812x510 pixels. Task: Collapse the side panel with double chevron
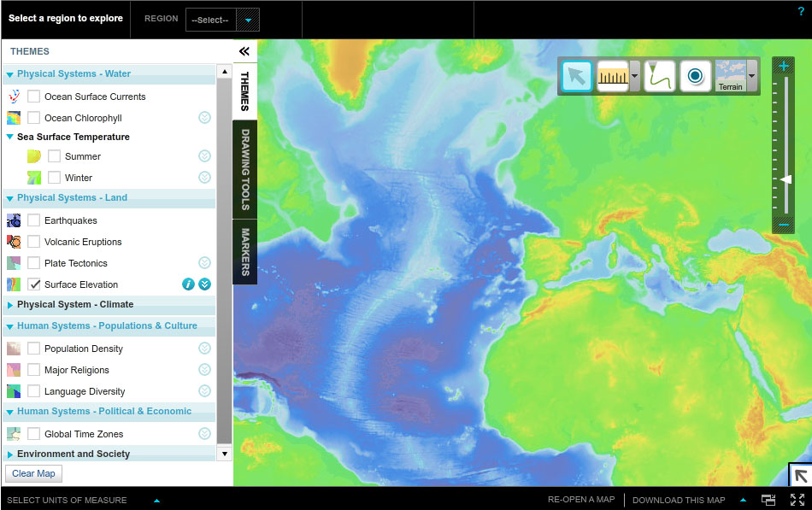pos(244,51)
